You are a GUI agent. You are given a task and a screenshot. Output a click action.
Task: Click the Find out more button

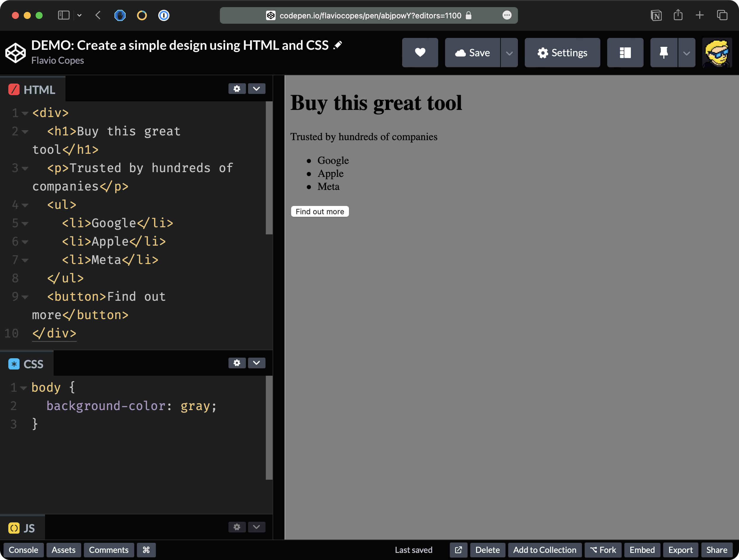coord(320,212)
